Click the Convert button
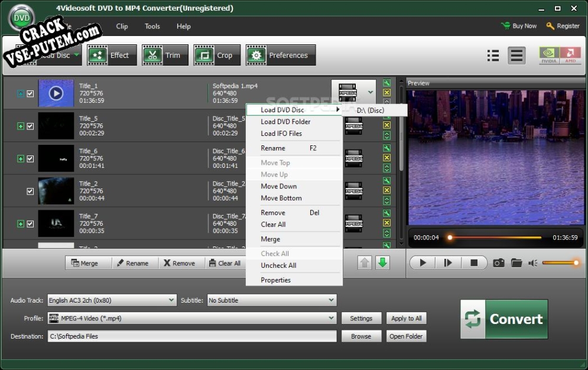Viewport: 588px width, 370px height. click(504, 319)
